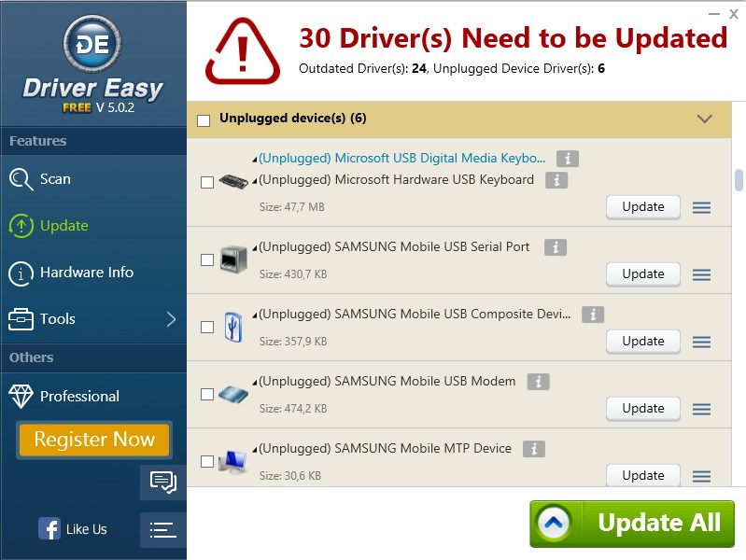Toggle triangle beside SAMSUNG Mobile USB Serial Port
746x560 pixels.
255,248
